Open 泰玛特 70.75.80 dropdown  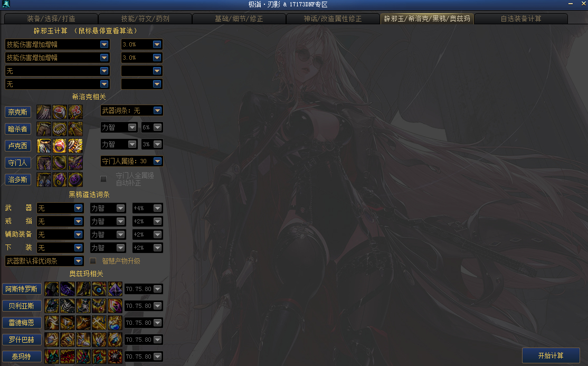pyautogui.click(x=144, y=356)
